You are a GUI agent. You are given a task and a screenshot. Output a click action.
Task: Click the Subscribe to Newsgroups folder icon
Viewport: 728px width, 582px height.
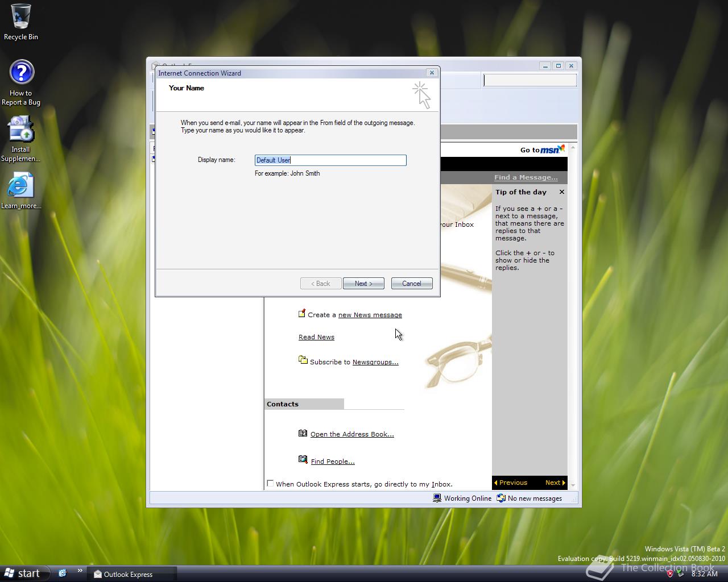pos(303,360)
